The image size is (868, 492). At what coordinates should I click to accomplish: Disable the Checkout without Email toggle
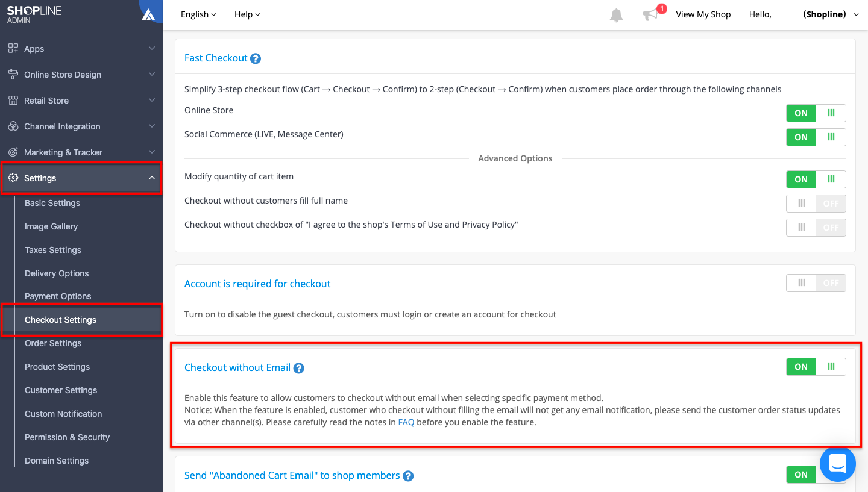pyautogui.click(x=816, y=367)
